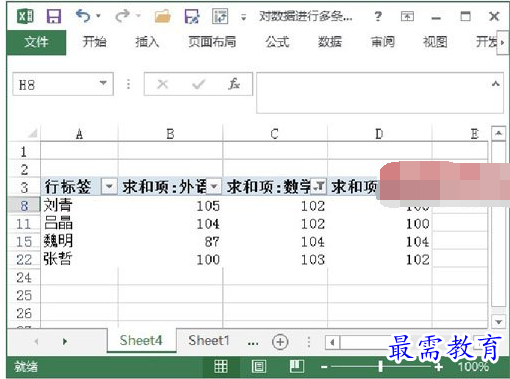Add a new sheet with plus button

280,342
